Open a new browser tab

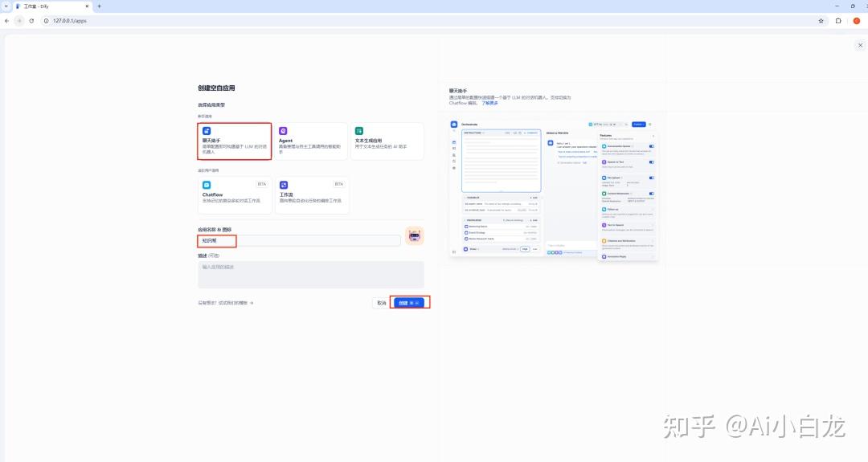99,6
